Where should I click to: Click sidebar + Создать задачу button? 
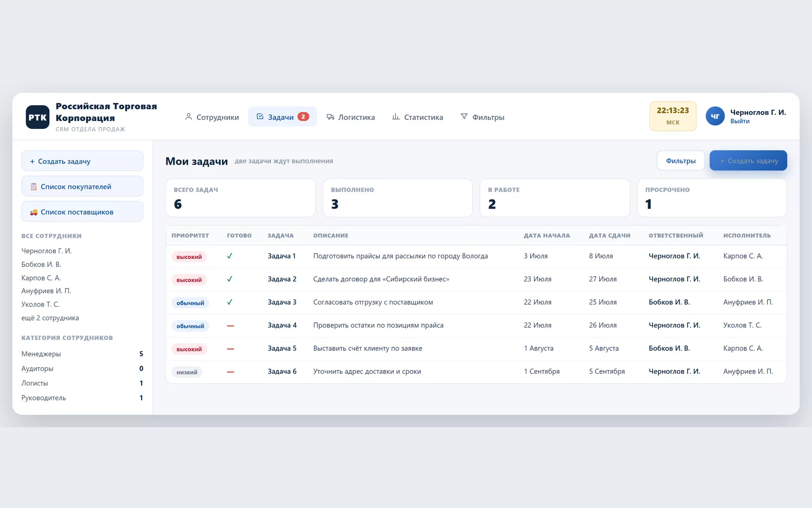(x=82, y=161)
